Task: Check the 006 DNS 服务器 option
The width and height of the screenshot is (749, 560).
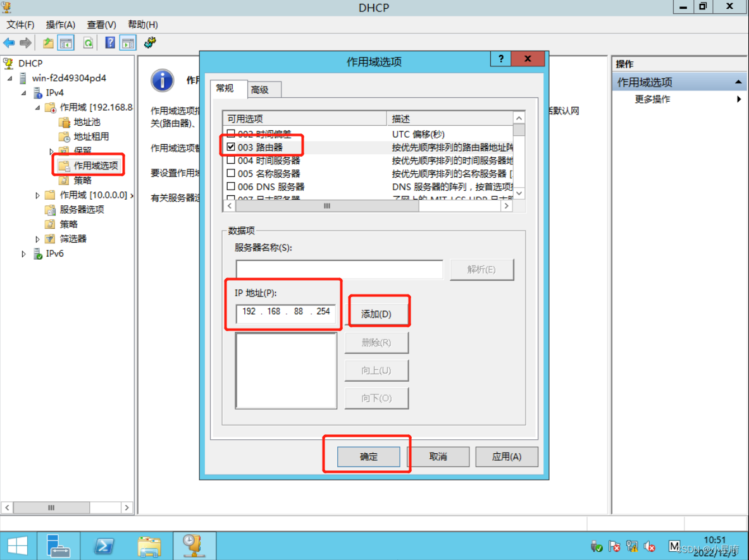Action: click(231, 186)
